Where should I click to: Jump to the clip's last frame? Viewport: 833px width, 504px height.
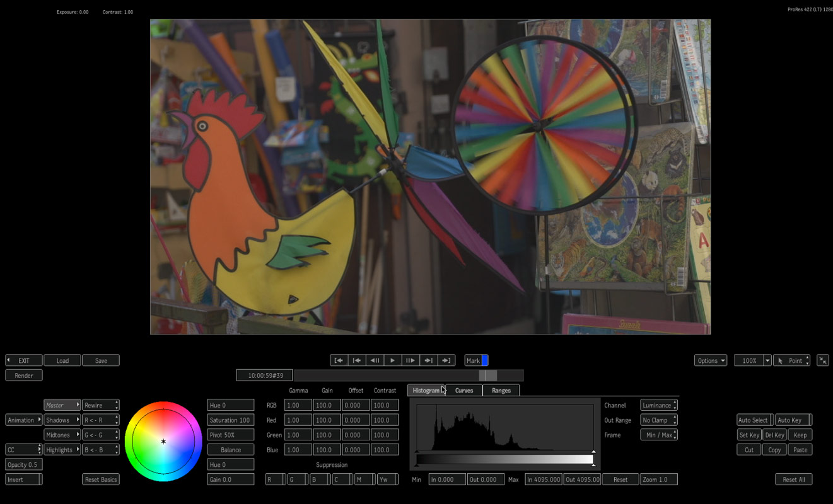coord(446,360)
